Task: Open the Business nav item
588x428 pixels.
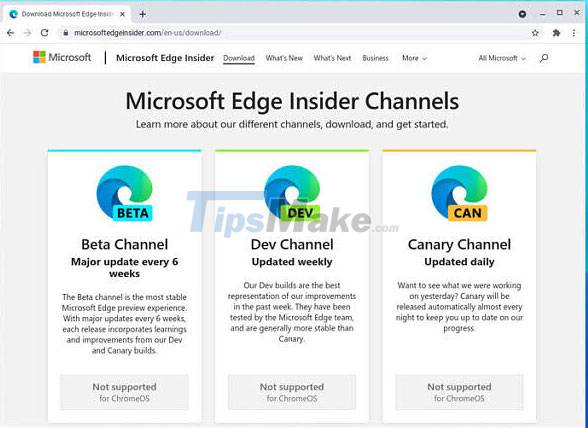Action: click(x=375, y=58)
